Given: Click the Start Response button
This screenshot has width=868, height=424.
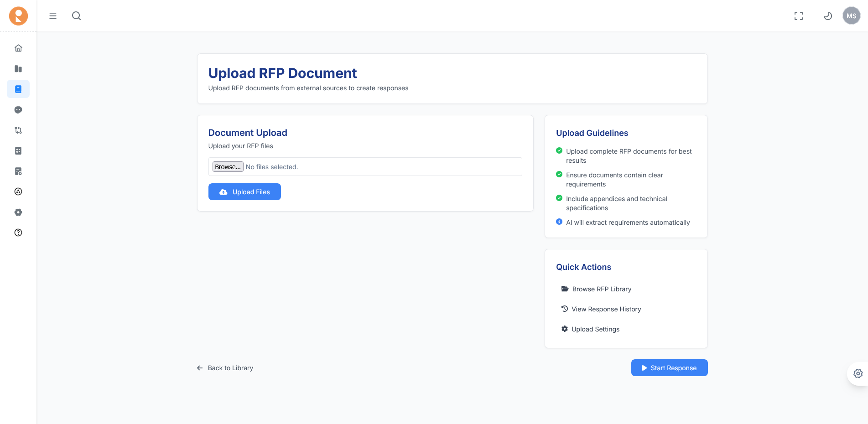Looking at the screenshot, I should coord(669,368).
